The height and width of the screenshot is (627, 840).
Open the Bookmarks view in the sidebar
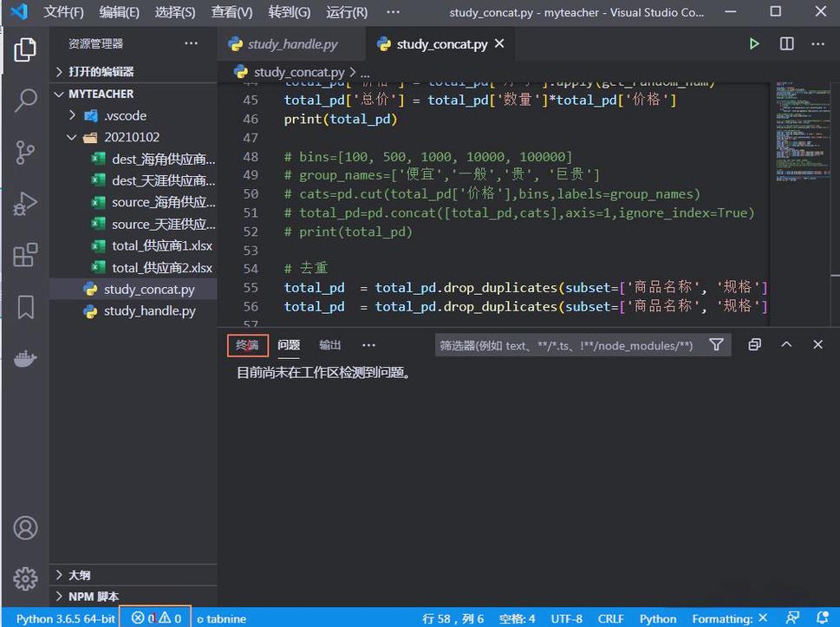24,305
